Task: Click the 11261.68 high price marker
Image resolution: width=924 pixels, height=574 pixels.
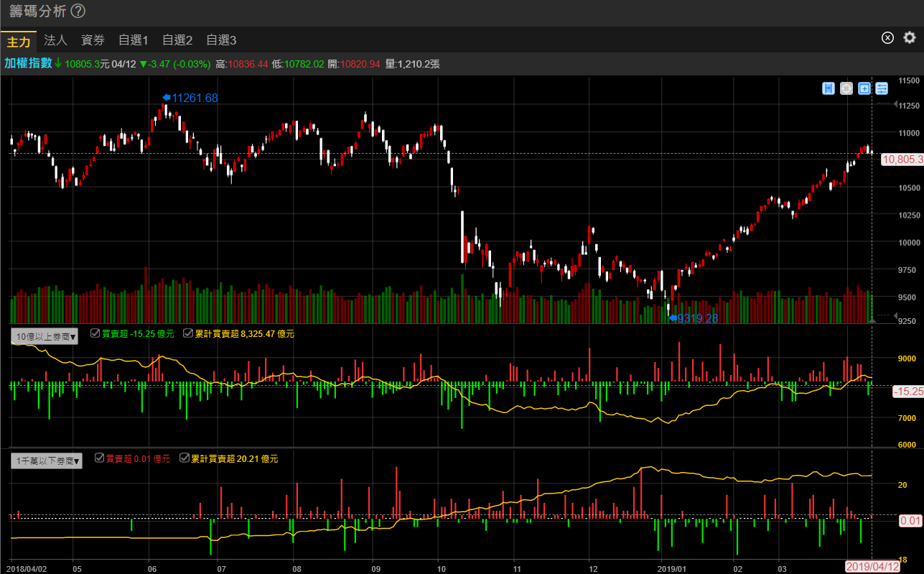Action: 194,98
